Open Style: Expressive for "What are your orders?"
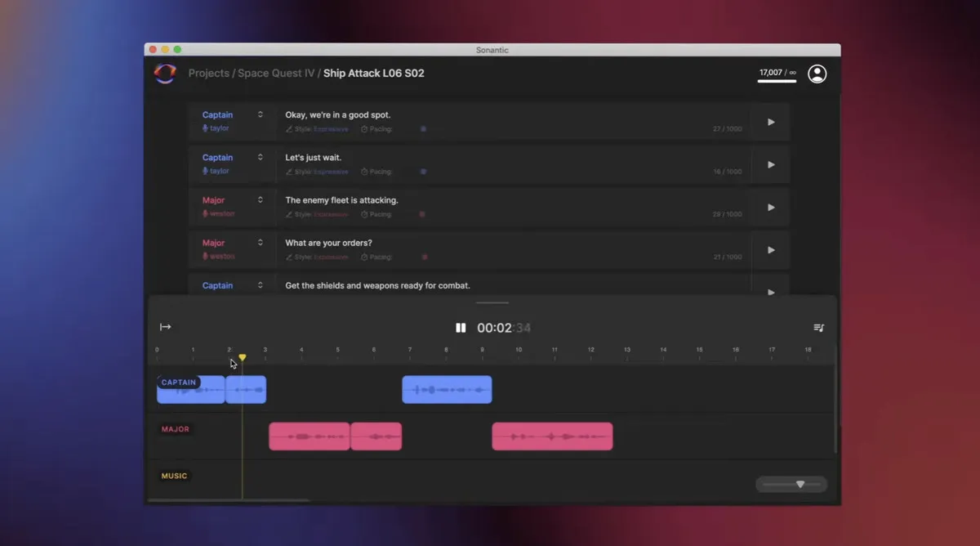Image resolution: width=980 pixels, height=546 pixels. tap(317, 257)
